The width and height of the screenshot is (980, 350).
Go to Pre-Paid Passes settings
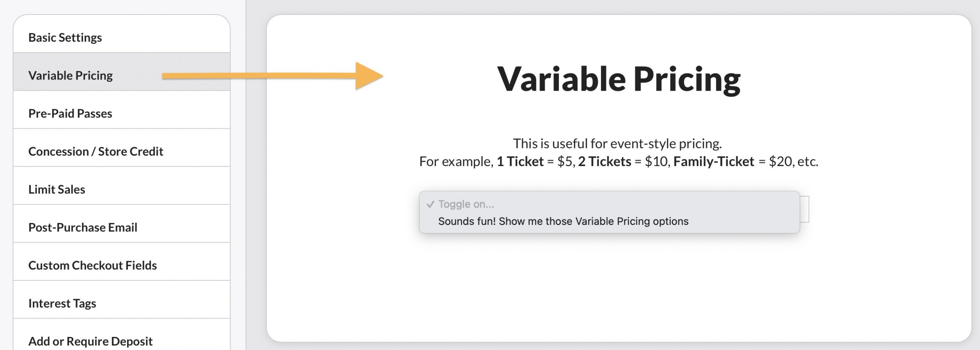pos(70,113)
